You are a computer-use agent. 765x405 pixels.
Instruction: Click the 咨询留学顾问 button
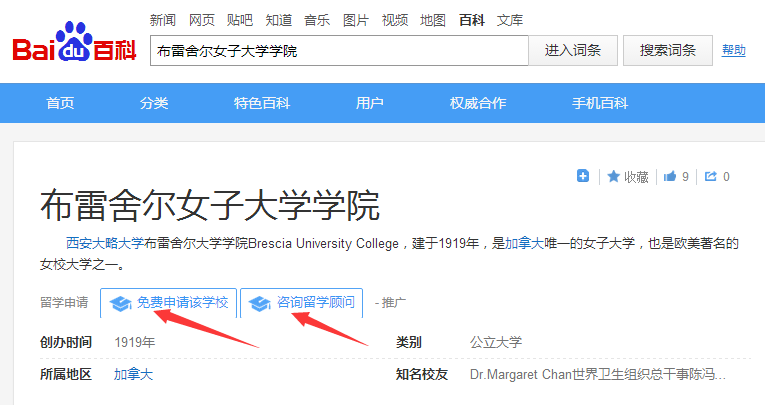coord(302,303)
